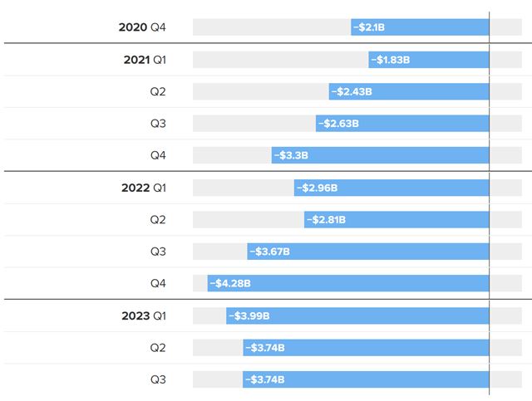Click the 2023 Q2 bar showing −$3.74B
The image size is (532, 401).
tap(366, 348)
